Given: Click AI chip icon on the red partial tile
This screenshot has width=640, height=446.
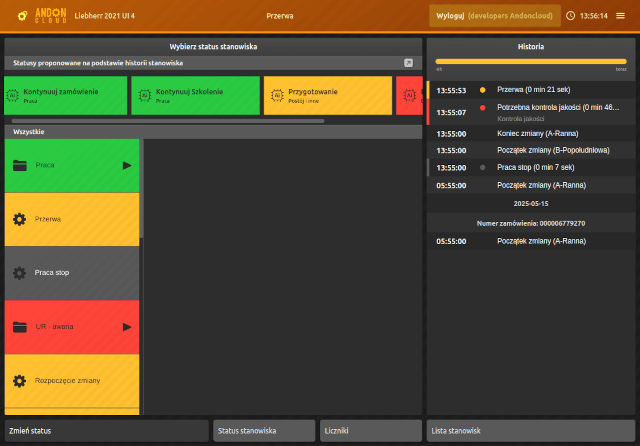Looking at the screenshot, I should (x=409, y=95).
